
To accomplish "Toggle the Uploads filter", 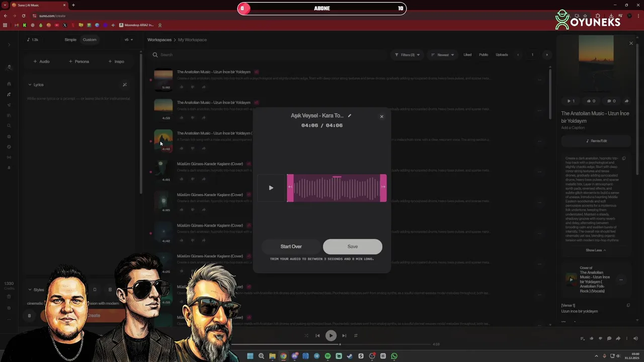I will coord(502,55).
